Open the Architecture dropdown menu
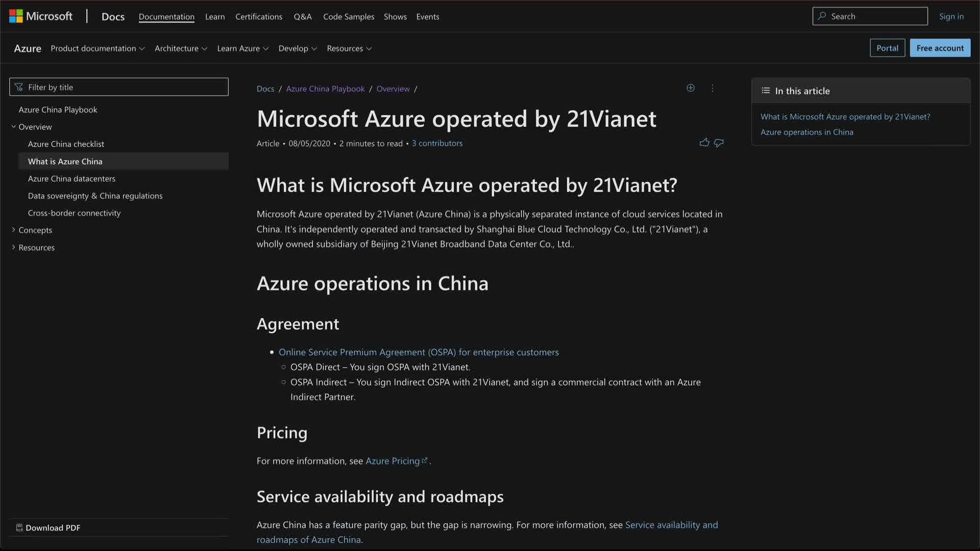Viewport: 980px width, 551px height. 181,48
